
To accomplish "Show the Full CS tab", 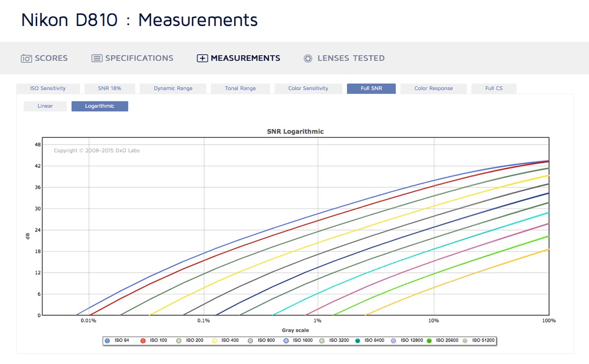I will (x=494, y=89).
